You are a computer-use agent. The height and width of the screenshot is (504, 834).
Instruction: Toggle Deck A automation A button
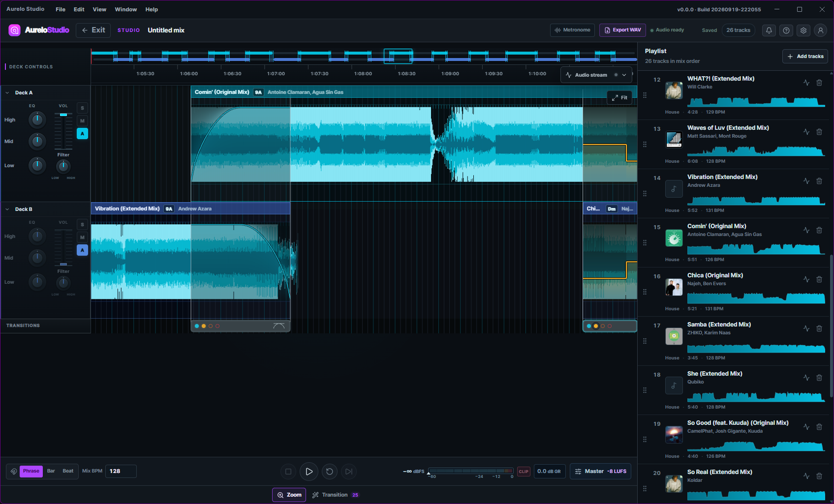(82, 134)
